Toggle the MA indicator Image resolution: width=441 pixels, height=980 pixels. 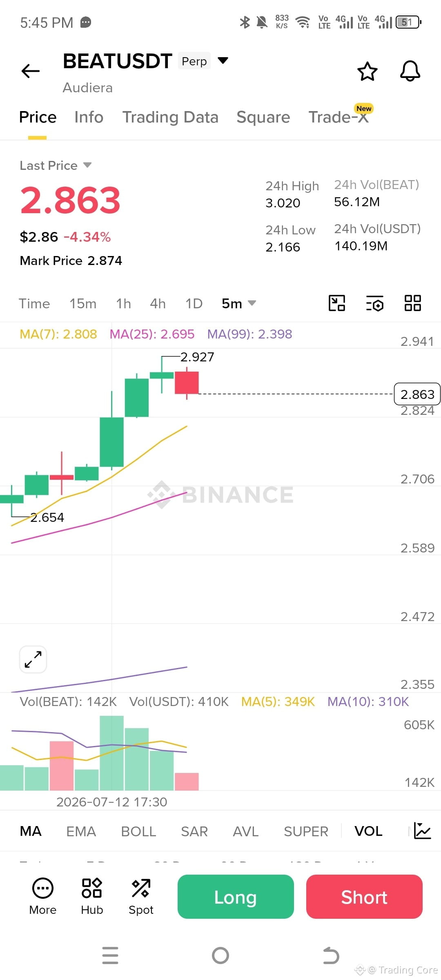(31, 831)
